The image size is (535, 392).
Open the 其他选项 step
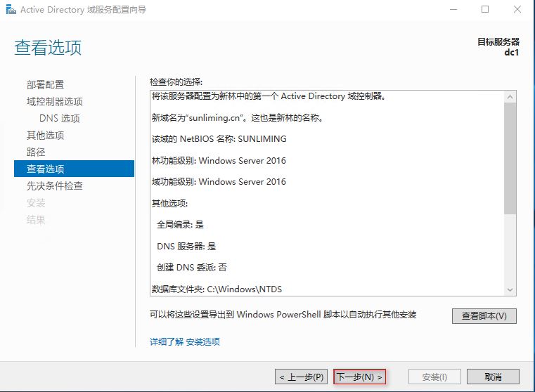[x=45, y=136]
